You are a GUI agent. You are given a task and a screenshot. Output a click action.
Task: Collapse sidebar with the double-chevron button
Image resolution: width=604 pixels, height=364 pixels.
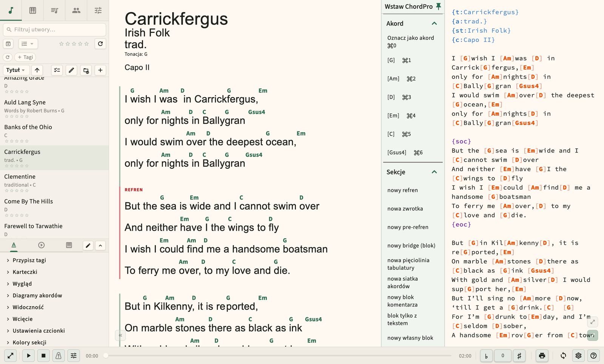[x=120, y=335]
